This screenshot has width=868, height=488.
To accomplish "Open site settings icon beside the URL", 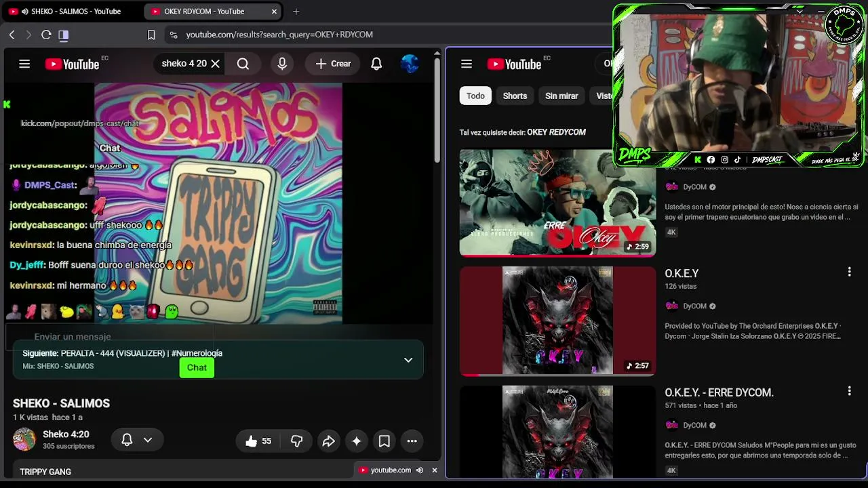I will pyautogui.click(x=174, y=35).
